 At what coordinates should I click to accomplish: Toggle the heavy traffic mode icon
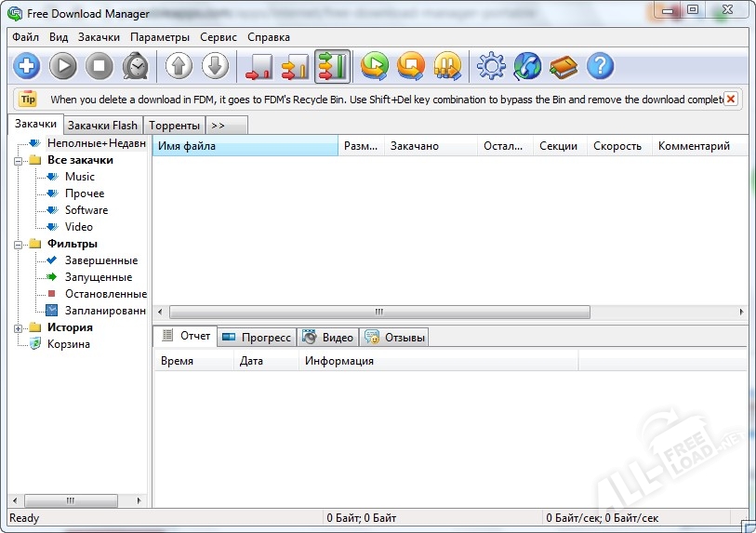coord(332,66)
